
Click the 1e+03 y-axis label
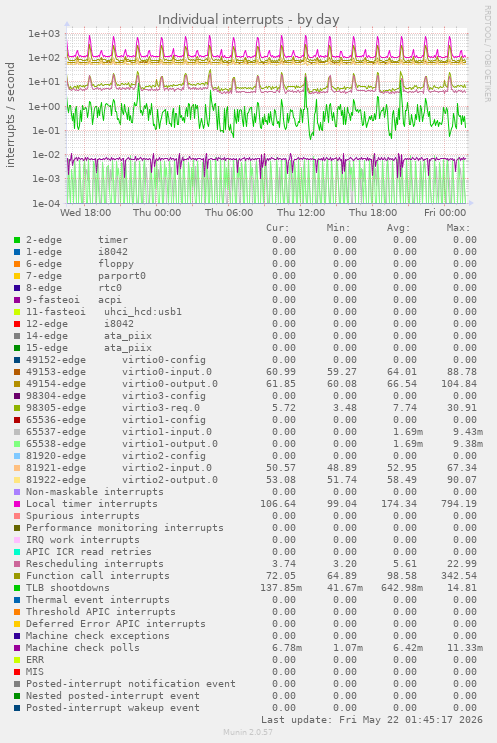pos(44,34)
